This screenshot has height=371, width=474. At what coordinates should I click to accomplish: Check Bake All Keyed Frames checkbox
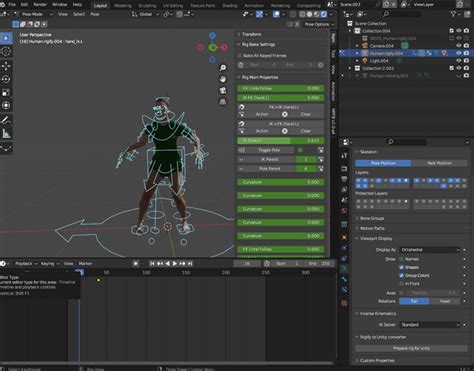(x=239, y=56)
